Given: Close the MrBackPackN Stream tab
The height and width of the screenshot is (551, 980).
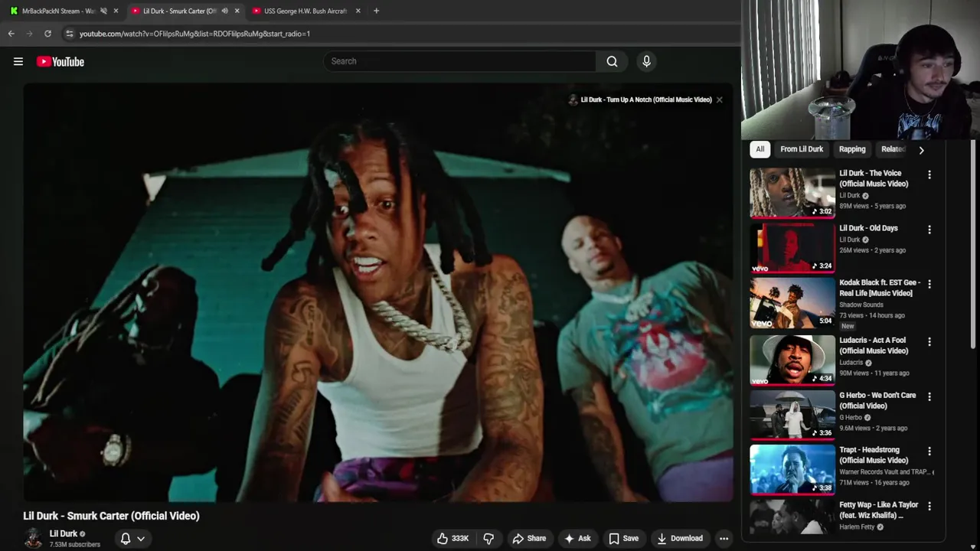Looking at the screenshot, I should click(x=116, y=11).
